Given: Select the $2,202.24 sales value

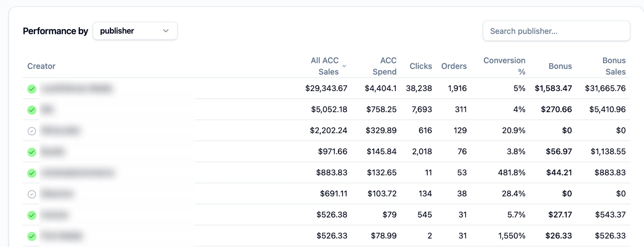Looking at the screenshot, I should point(328,130).
